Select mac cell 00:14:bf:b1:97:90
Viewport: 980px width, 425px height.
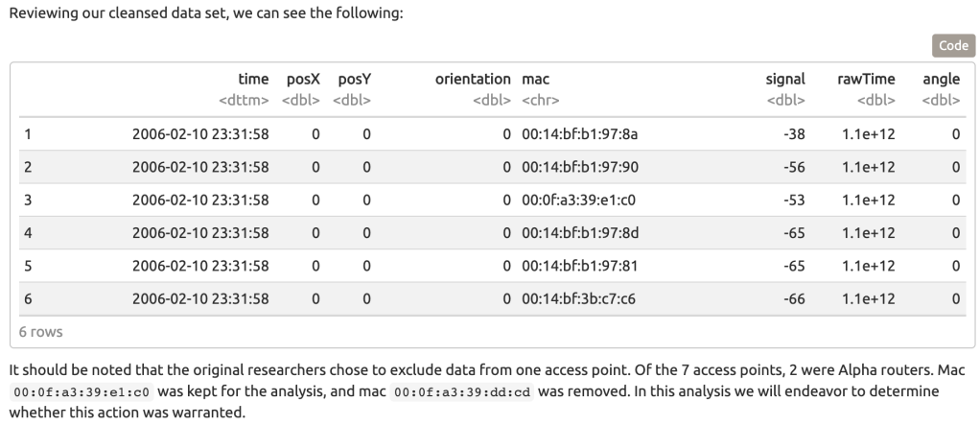579,167
